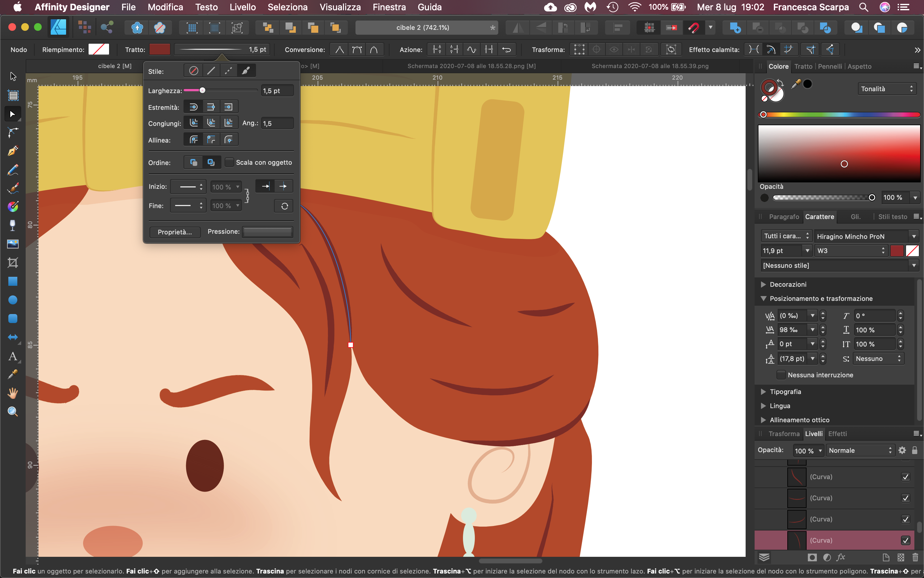Click the Tratto stroke color swatch
This screenshot has width=924, height=578.
159,49
